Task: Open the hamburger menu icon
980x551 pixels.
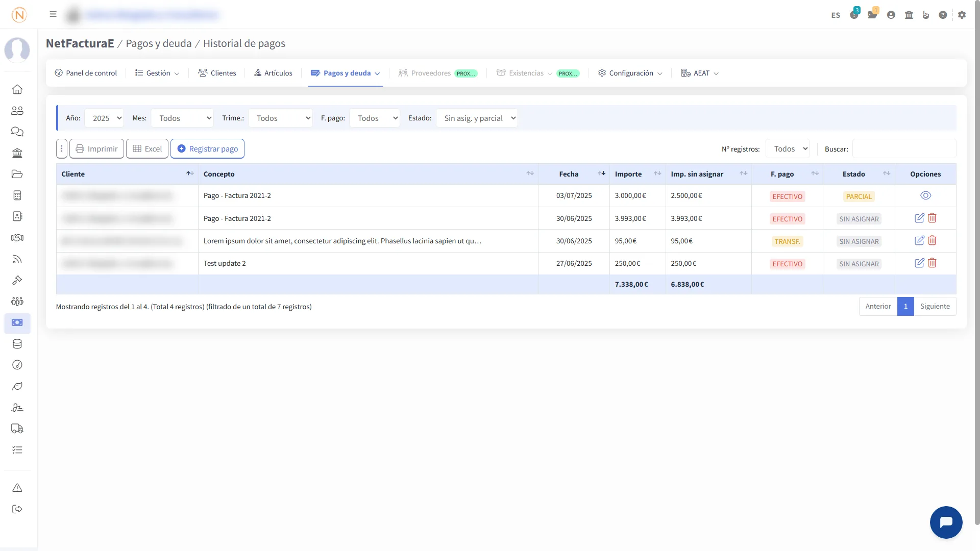Action: pyautogui.click(x=53, y=14)
